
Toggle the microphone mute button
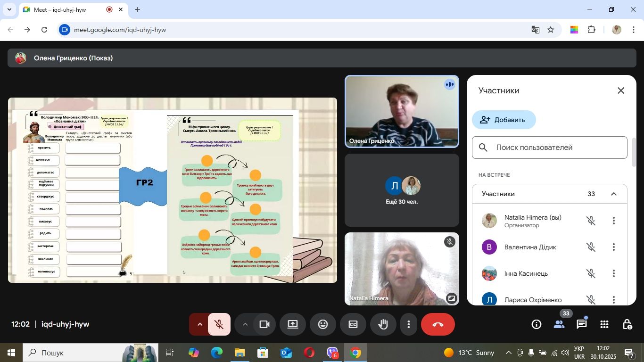(x=219, y=324)
